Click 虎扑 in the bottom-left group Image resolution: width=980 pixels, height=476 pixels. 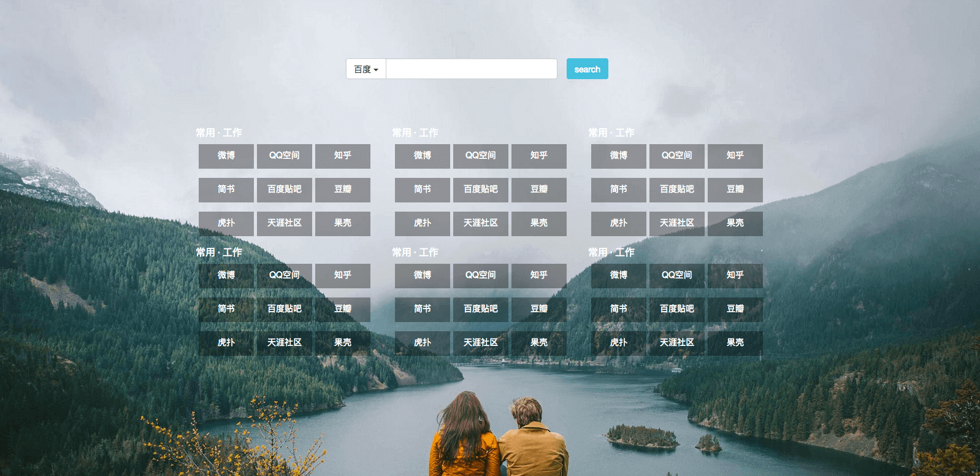coord(226,344)
